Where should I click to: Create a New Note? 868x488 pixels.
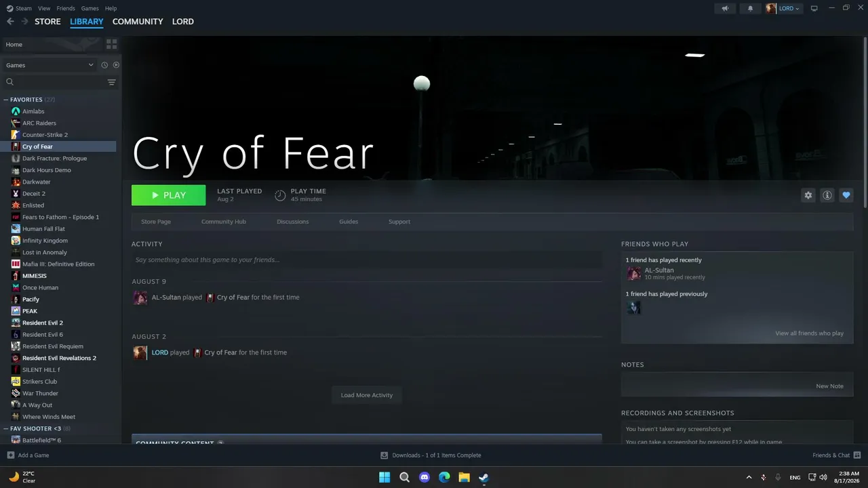[x=829, y=386]
